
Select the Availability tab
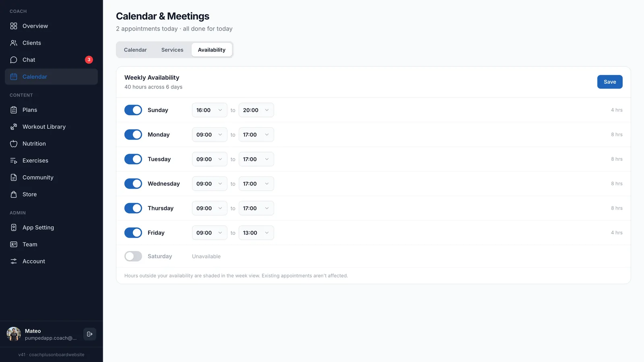[x=212, y=50]
